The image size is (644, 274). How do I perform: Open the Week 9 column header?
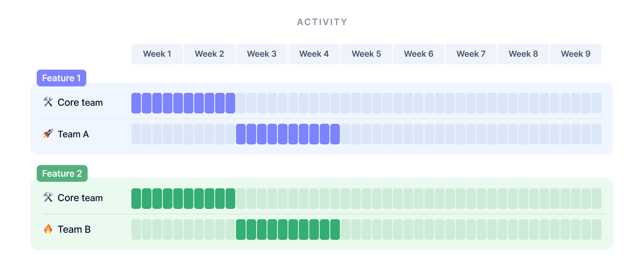576,54
